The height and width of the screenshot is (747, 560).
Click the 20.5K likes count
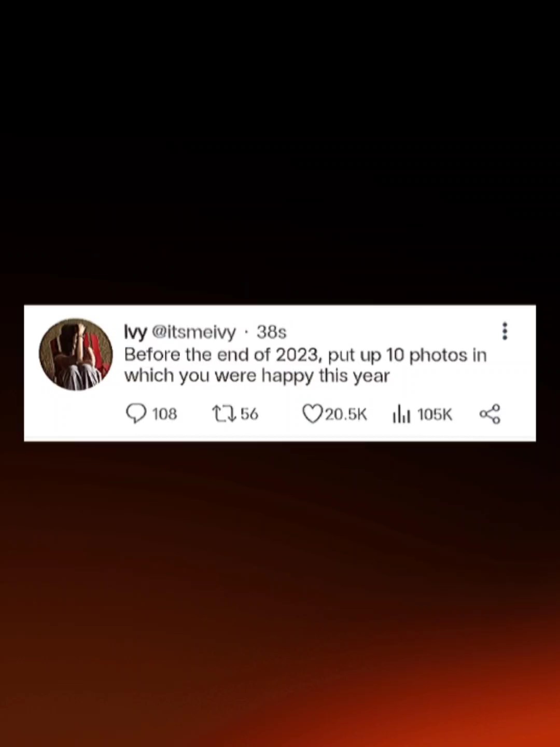coord(346,414)
